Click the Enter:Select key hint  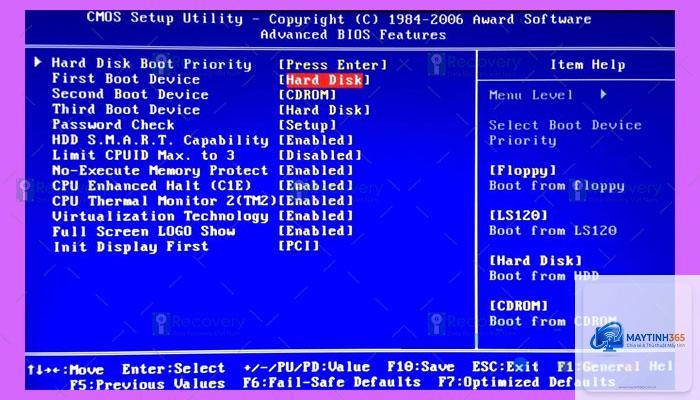coord(173,369)
